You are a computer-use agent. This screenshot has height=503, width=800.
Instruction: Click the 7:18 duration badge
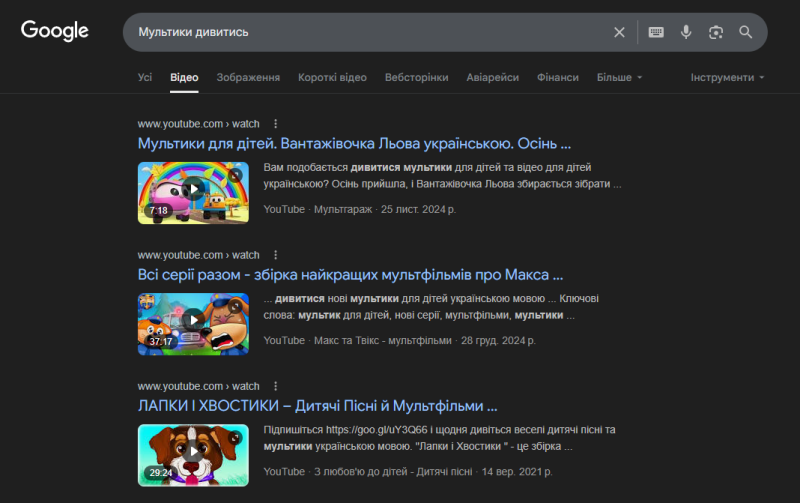tap(158, 210)
